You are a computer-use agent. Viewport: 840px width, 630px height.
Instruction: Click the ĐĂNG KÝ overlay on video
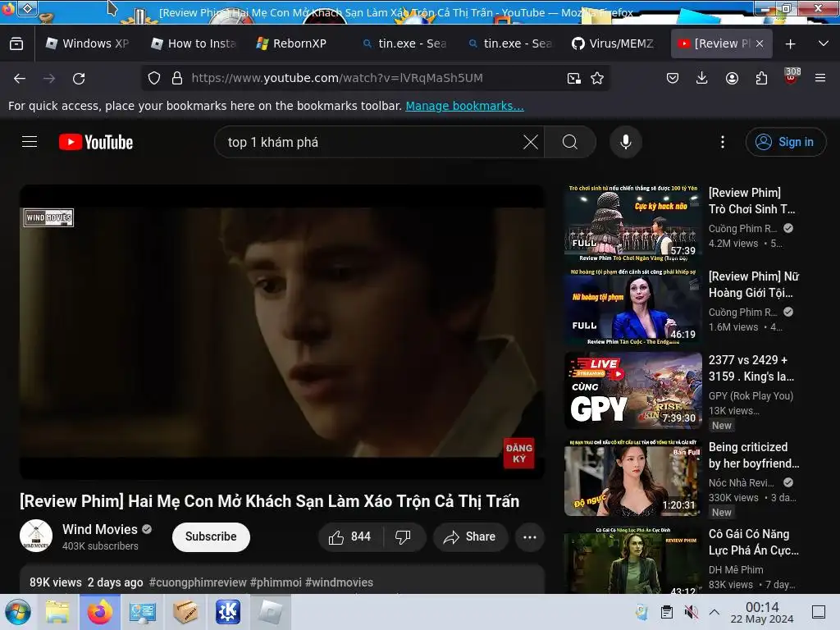click(518, 453)
